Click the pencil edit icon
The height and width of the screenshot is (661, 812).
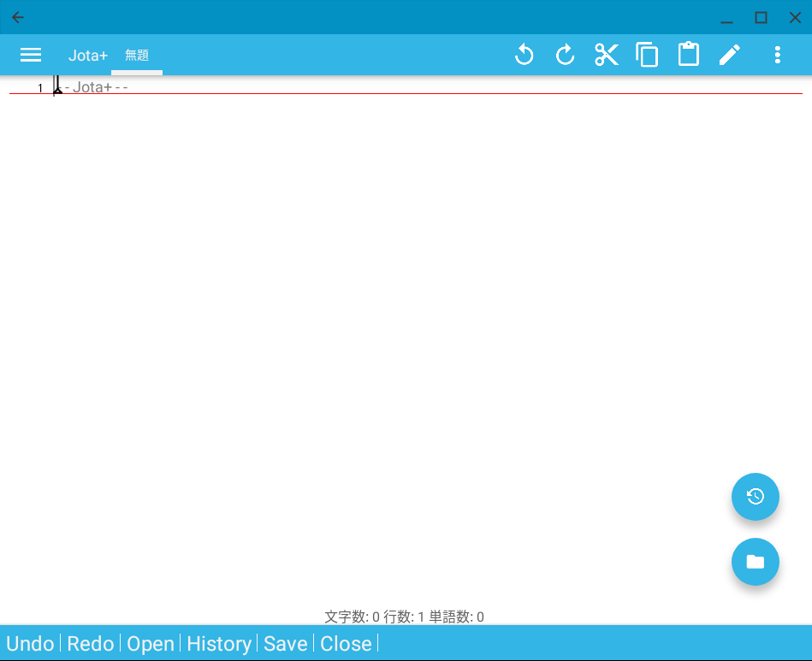pyautogui.click(x=729, y=55)
